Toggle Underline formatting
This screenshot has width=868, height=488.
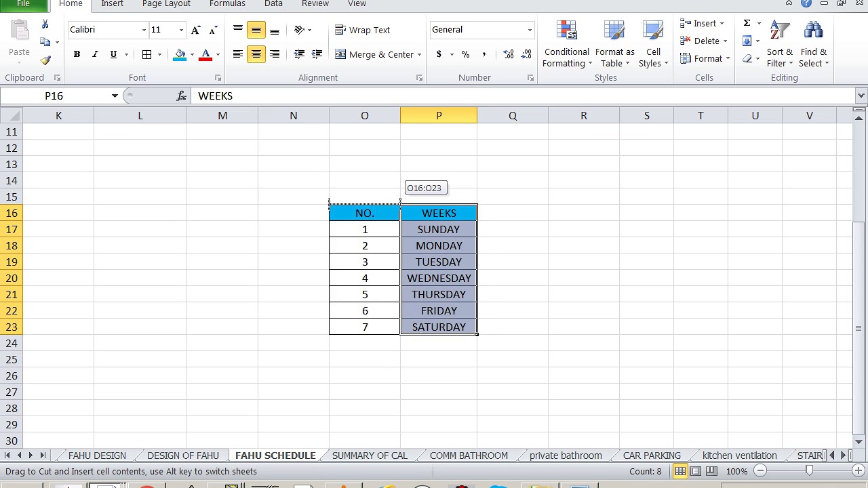point(113,54)
